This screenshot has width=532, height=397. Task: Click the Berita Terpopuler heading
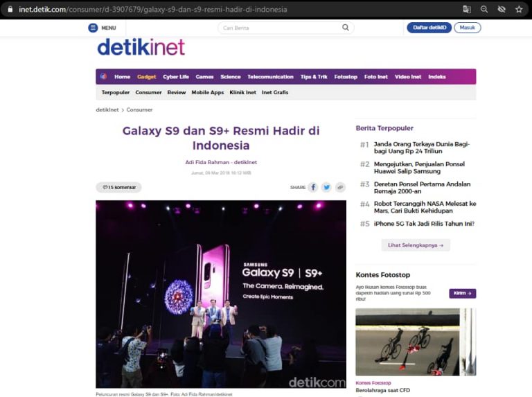384,128
